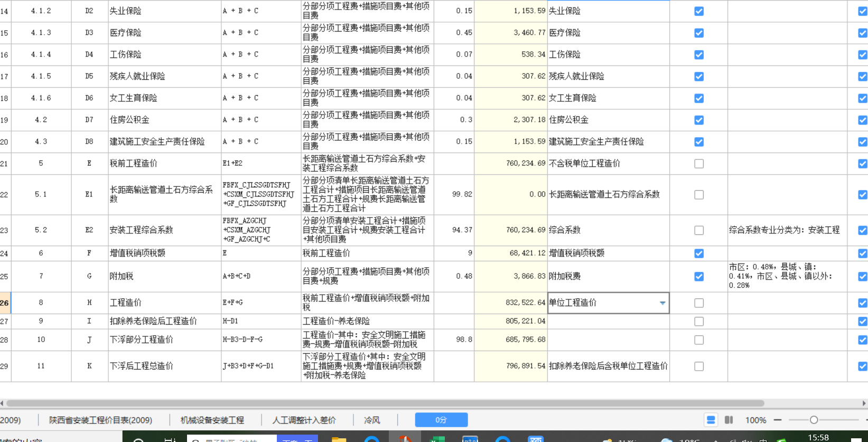This screenshot has height=442, width=868.
Task: Check the 工程造价 row checkbox
Action: click(699, 303)
